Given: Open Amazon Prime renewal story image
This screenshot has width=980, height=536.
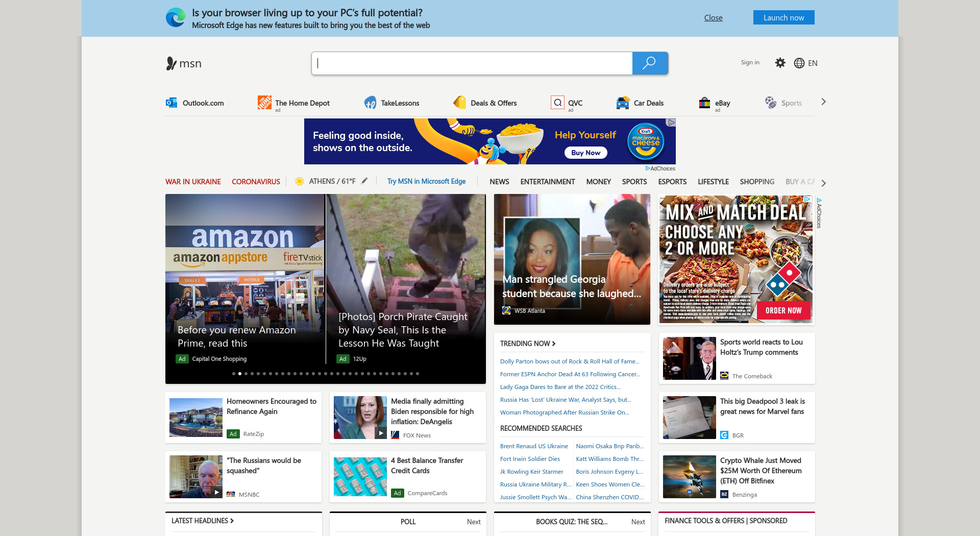Looking at the screenshot, I should [245, 279].
